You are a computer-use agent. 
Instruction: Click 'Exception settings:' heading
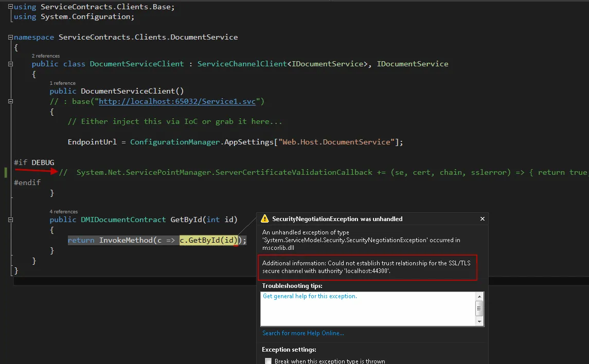point(289,350)
